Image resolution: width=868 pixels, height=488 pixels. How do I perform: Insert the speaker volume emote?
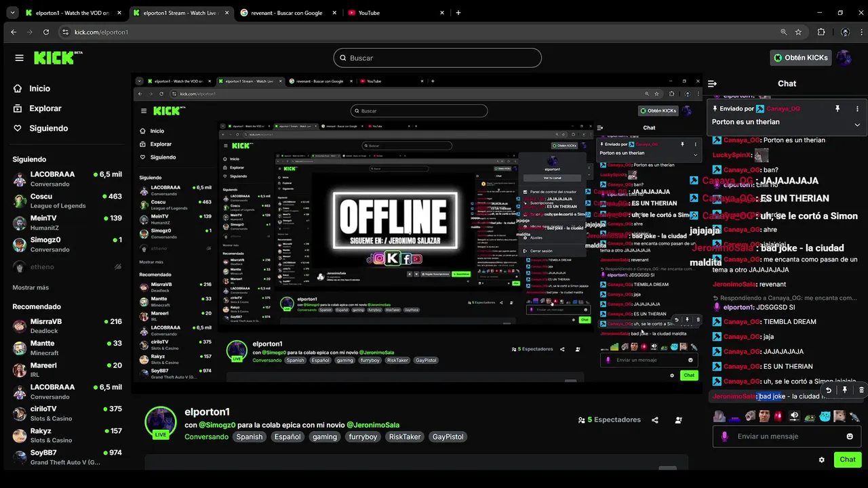[x=793, y=416]
